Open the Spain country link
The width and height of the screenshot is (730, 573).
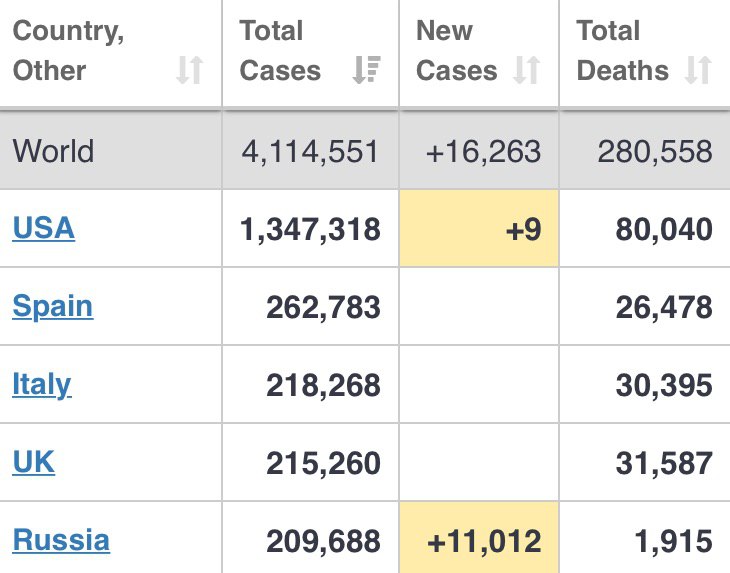point(53,307)
